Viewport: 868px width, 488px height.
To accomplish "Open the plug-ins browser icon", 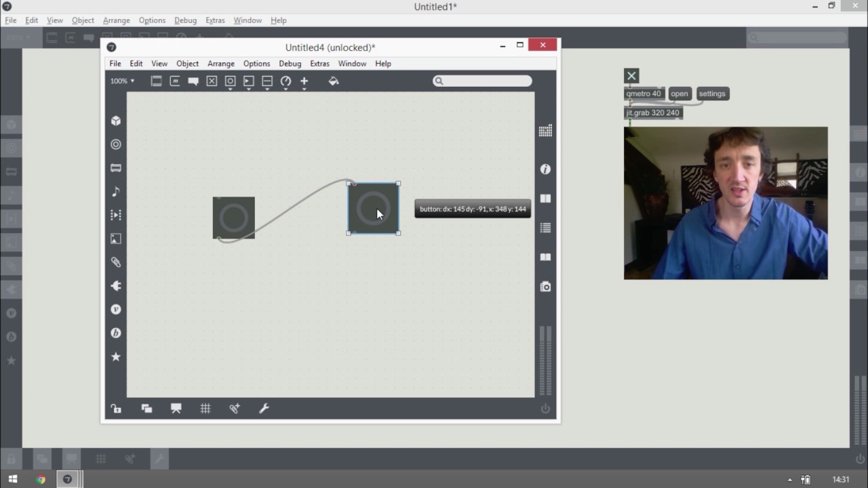I will click(116, 286).
